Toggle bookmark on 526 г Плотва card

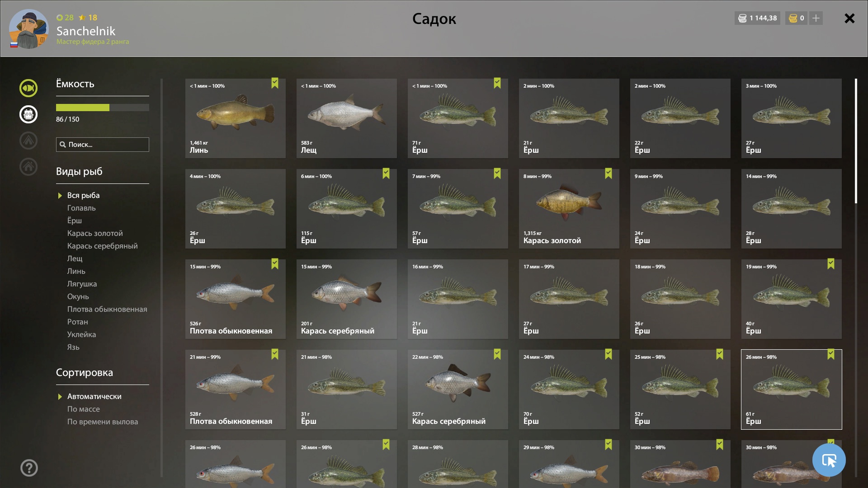pos(275,264)
